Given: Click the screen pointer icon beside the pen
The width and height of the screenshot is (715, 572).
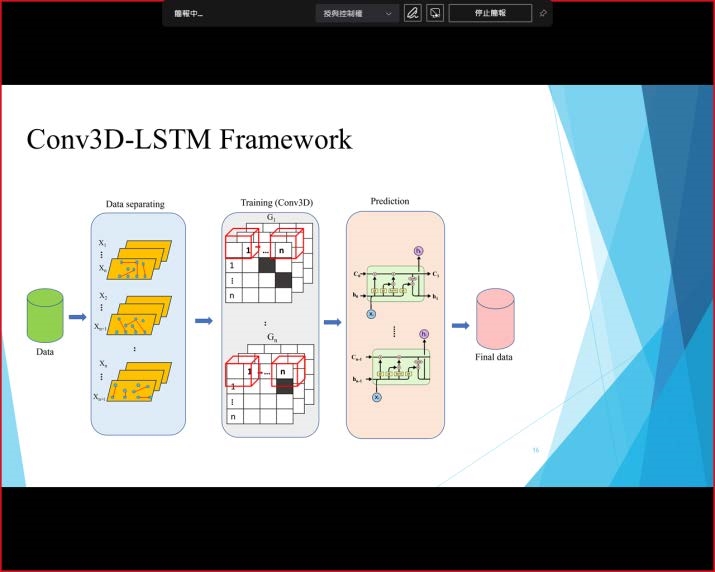Looking at the screenshot, I should [435, 14].
